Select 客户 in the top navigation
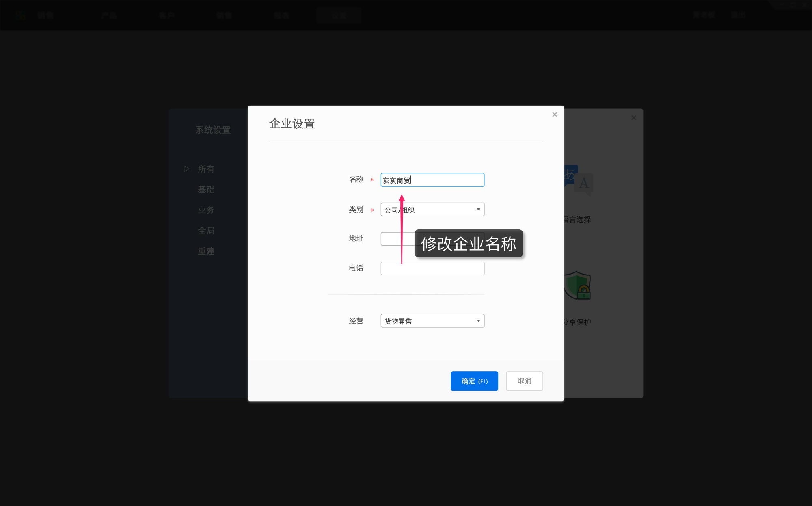 tap(166, 15)
